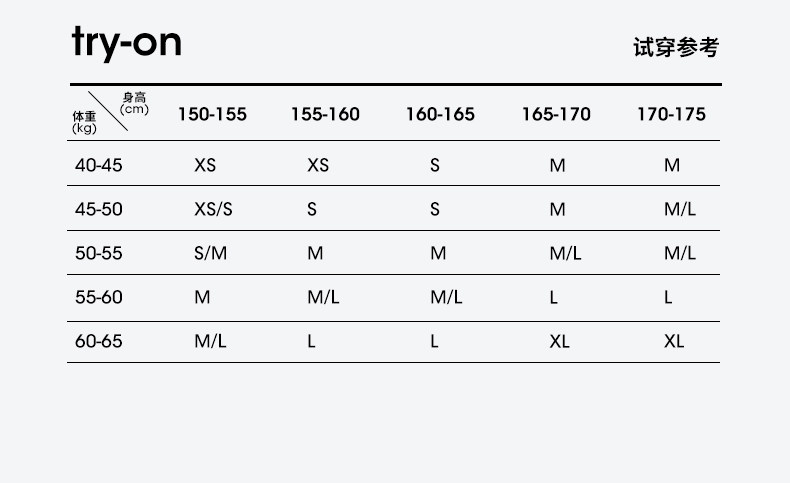Click the 160-165 height column header
The height and width of the screenshot is (483, 790).
pyautogui.click(x=440, y=114)
